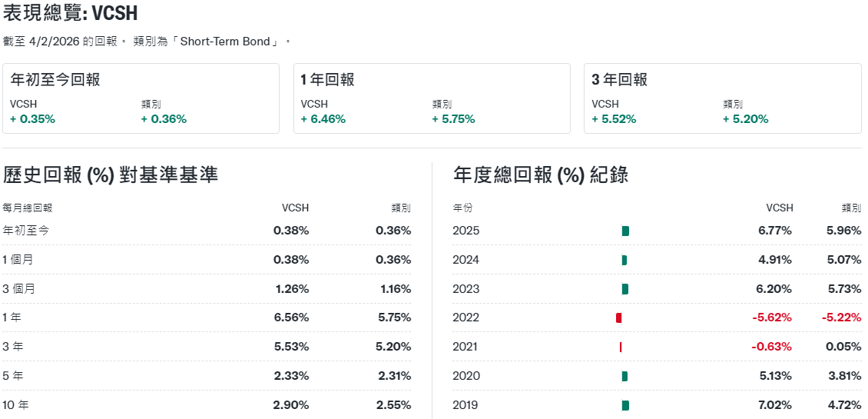Screen dimensions: 868x419
Task: Click the 歷史回報 (%) 對基準基準 heading
Action: coord(111,175)
